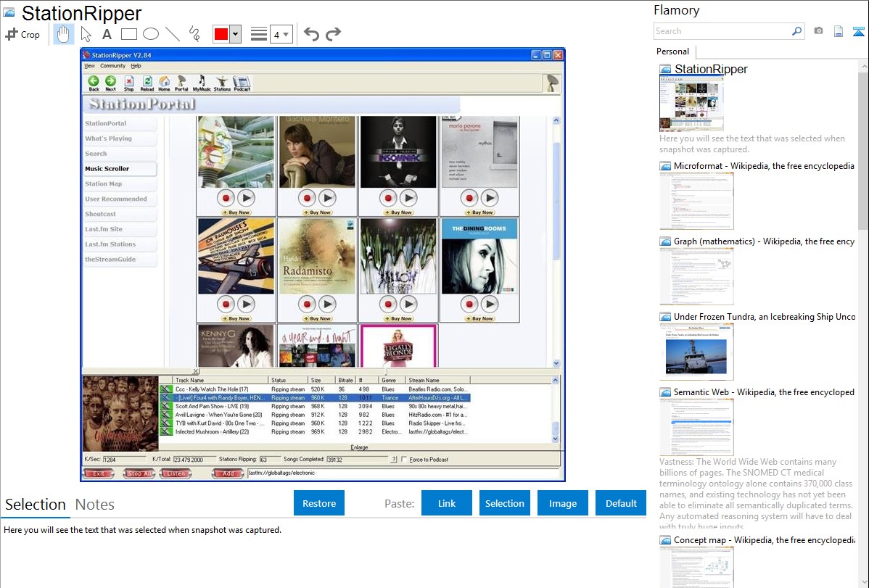Viewport: 869px width, 588px height.
Task: Click the camera snapshot icon
Action: click(818, 31)
